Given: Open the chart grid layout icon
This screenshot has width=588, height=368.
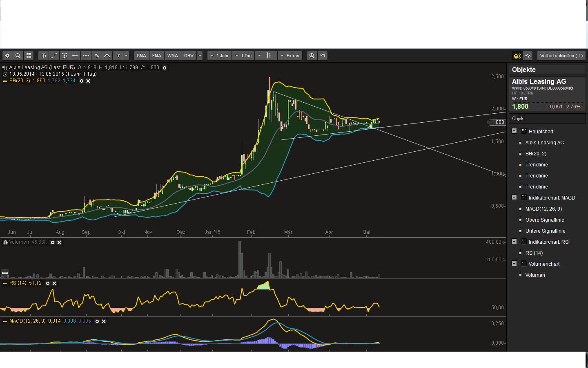Looking at the screenshot, I should pyautogui.click(x=29, y=56).
